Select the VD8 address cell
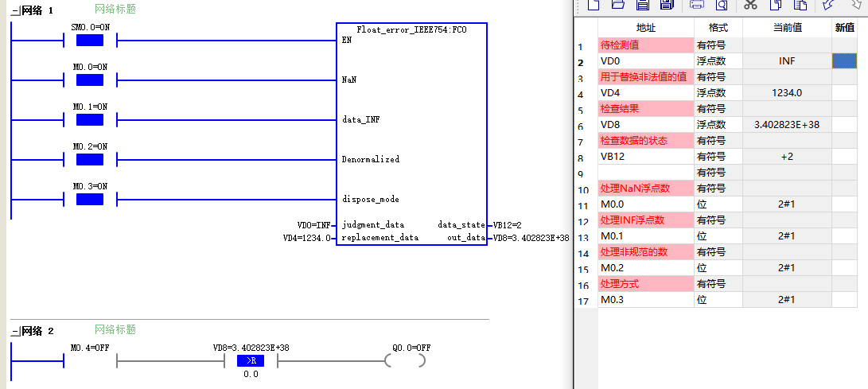 point(646,125)
